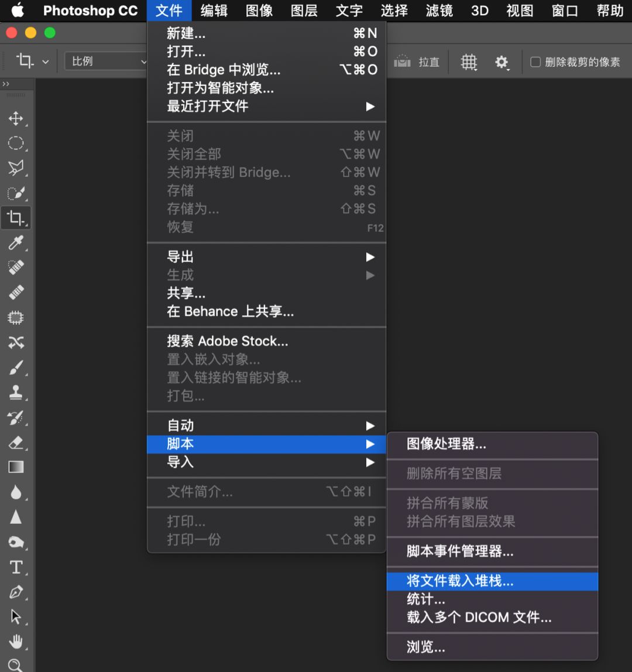The height and width of the screenshot is (672, 632).
Task: Open additional crop settings via gear dropdown
Action: 502,61
